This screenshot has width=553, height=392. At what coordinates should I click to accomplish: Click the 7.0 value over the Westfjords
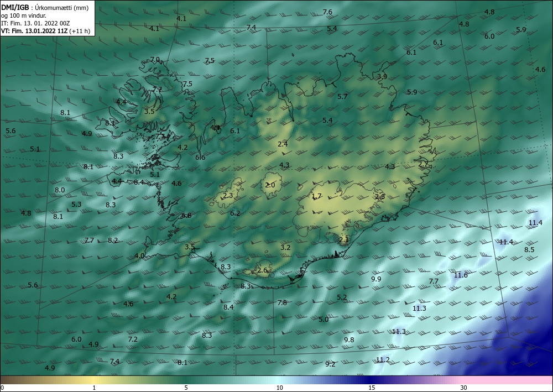[155, 60]
